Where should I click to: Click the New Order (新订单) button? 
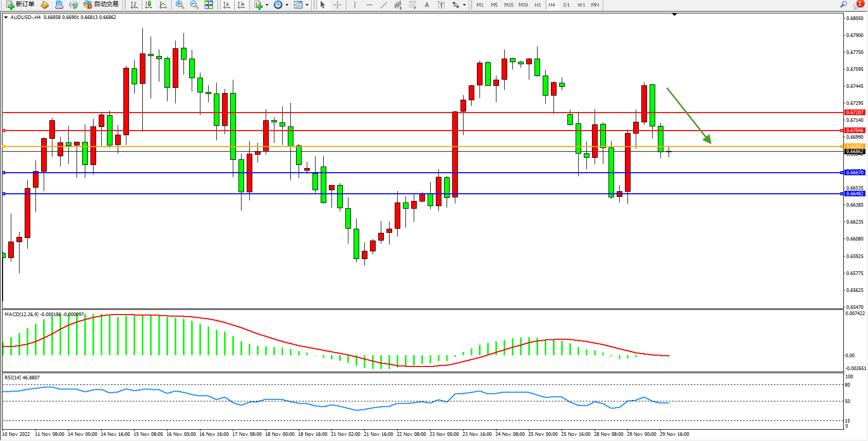point(21,5)
